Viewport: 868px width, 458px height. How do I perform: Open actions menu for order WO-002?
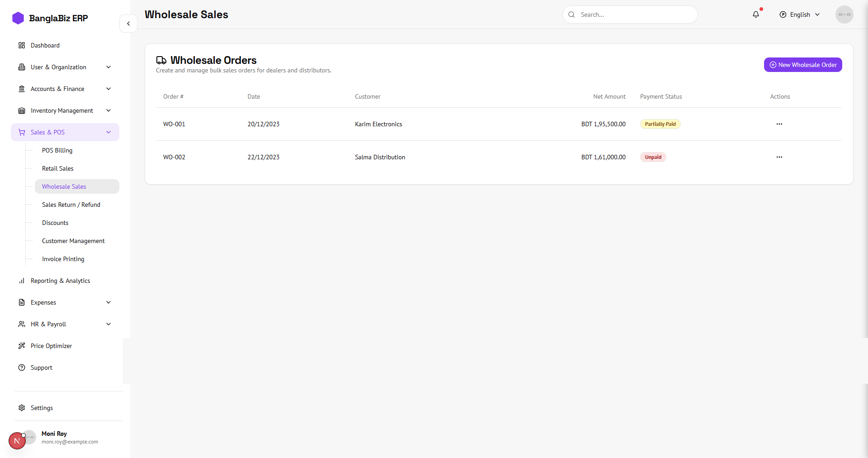(x=779, y=157)
